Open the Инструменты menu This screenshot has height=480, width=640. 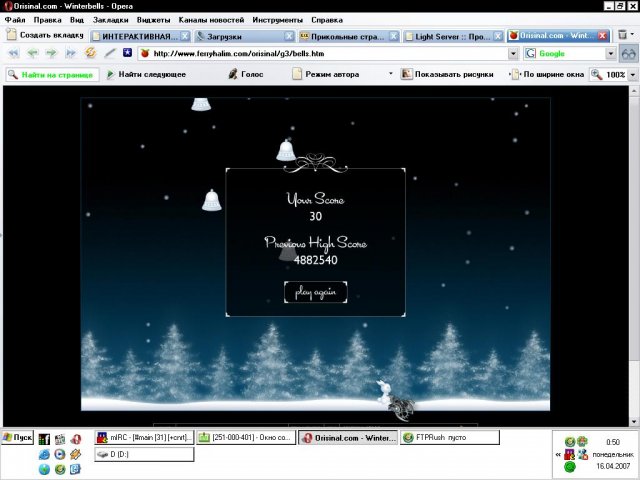pyautogui.click(x=278, y=20)
